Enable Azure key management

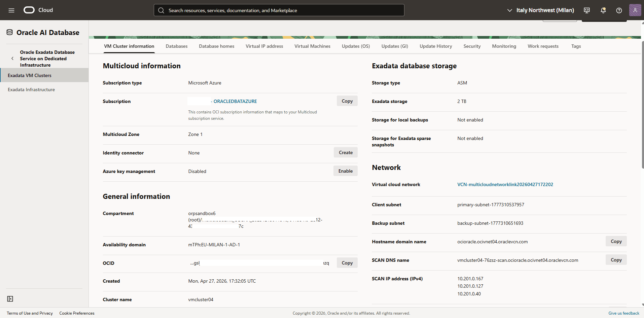pyautogui.click(x=346, y=171)
